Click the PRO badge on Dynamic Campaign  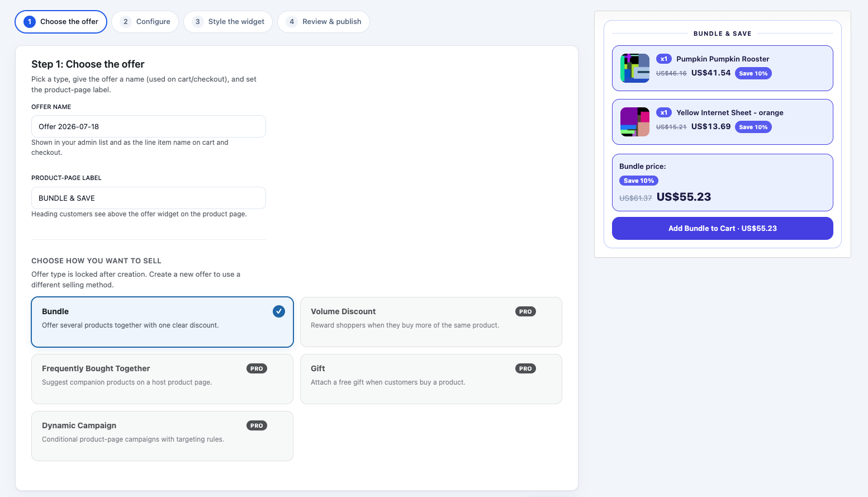(x=257, y=425)
